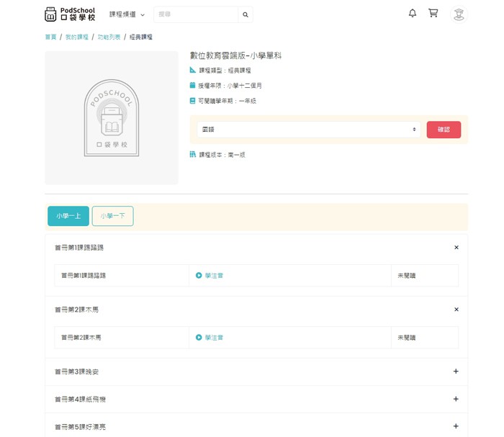Click the PodSchool course cover image
This screenshot has height=437, width=504.
pyautogui.click(x=112, y=117)
